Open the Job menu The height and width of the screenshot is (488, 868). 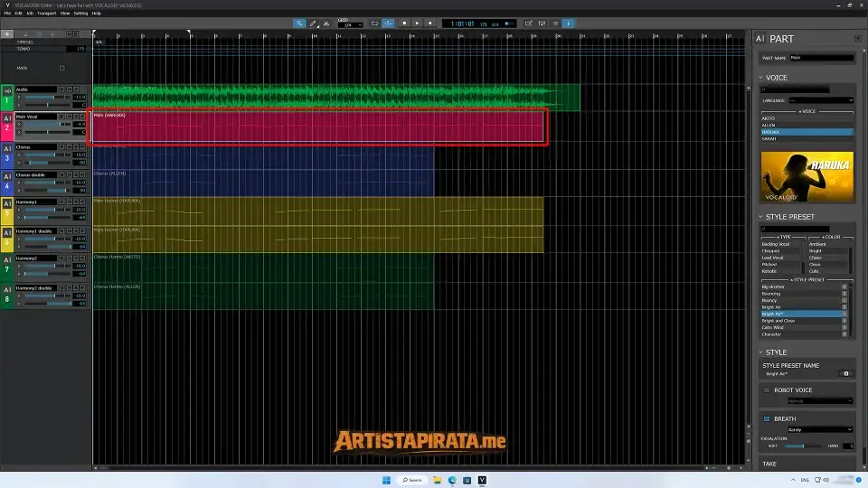click(30, 14)
